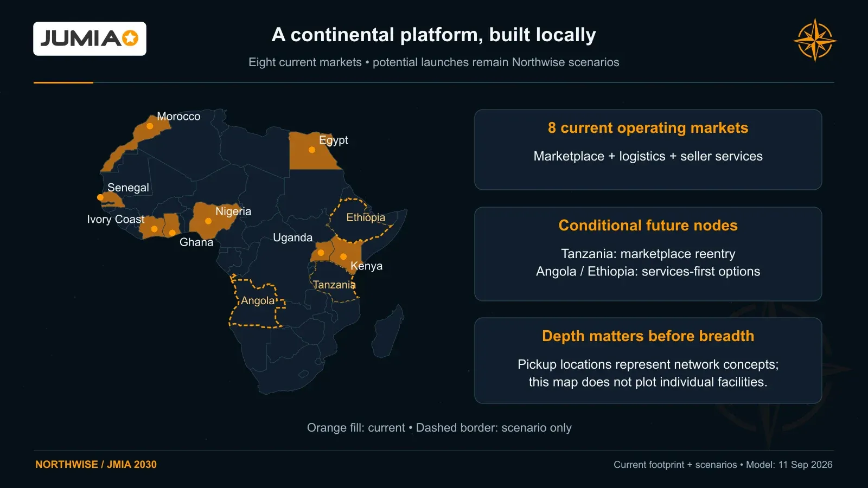Click the orange compass rose icon
The image size is (868, 488).
pos(815,40)
